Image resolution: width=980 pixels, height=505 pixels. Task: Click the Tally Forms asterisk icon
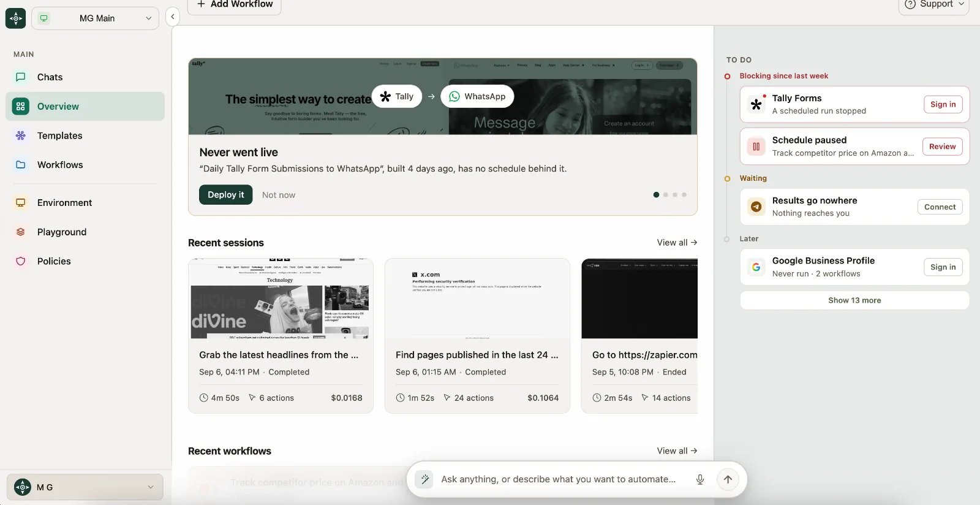pyautogui.click(x=756, y=105)
